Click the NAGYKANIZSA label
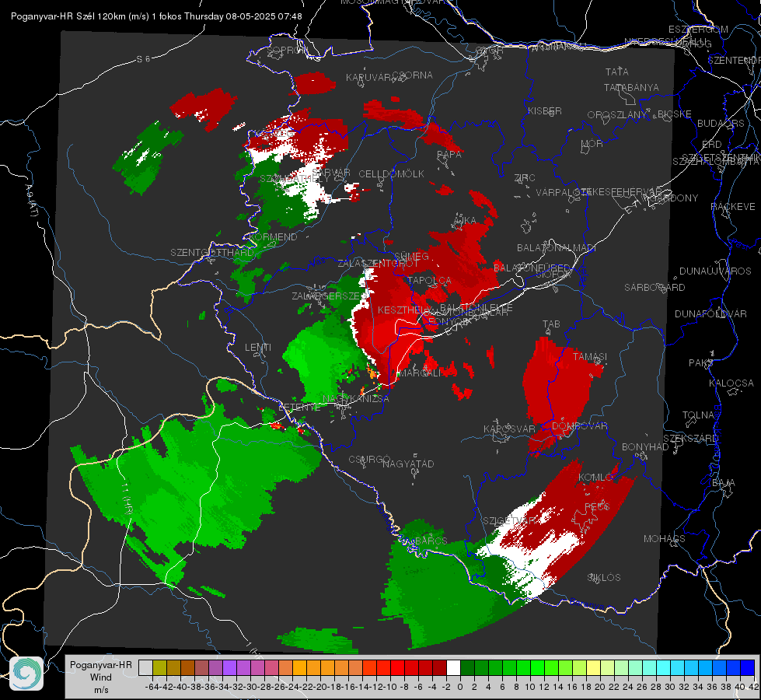761x700 pixels. tap(356, 398)
